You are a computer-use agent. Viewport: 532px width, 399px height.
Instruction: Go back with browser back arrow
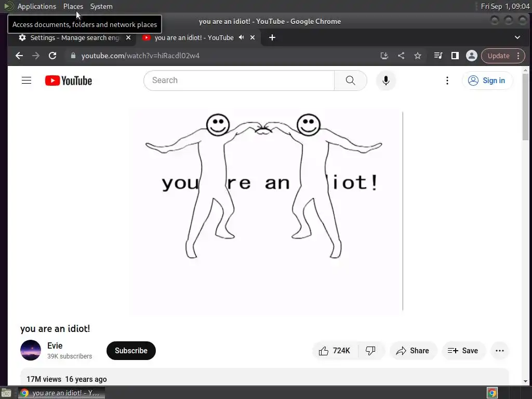tap(19, 56)
